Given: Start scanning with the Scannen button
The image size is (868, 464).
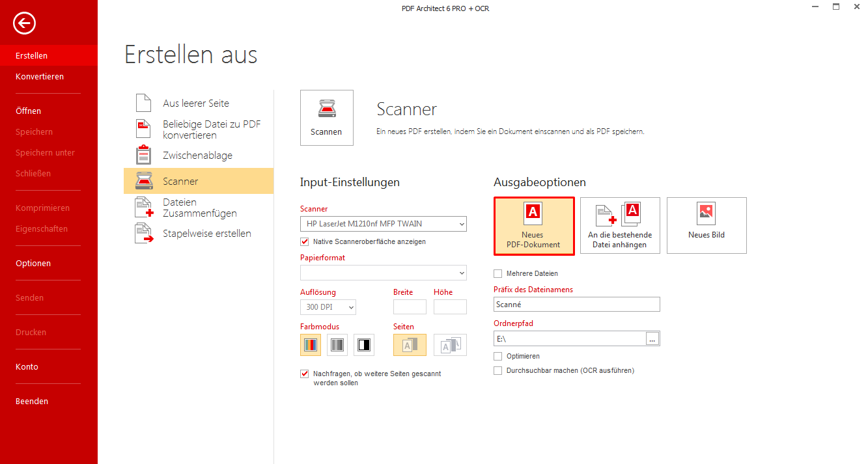Looking at the screenshot, I should 326,118.
